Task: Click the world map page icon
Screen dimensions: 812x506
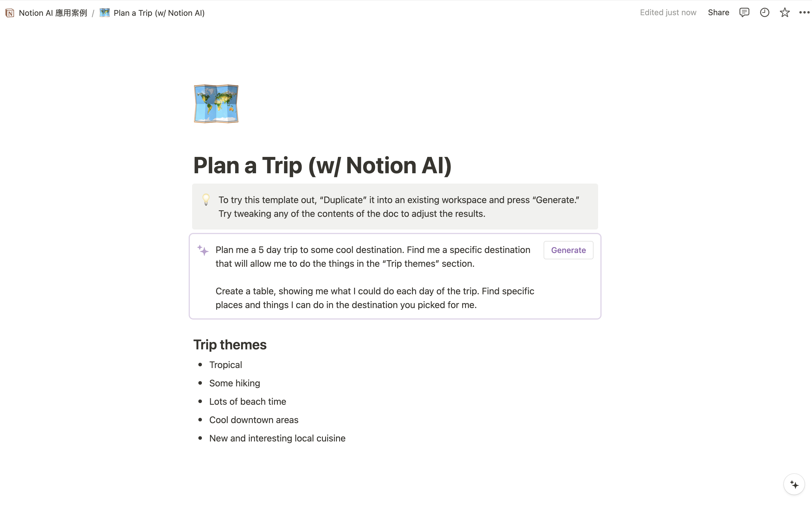Action: [x=216, y=104]
